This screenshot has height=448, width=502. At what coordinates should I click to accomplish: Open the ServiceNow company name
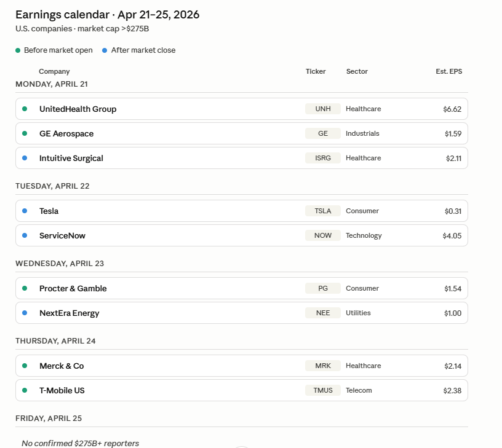tap(62, 235)
